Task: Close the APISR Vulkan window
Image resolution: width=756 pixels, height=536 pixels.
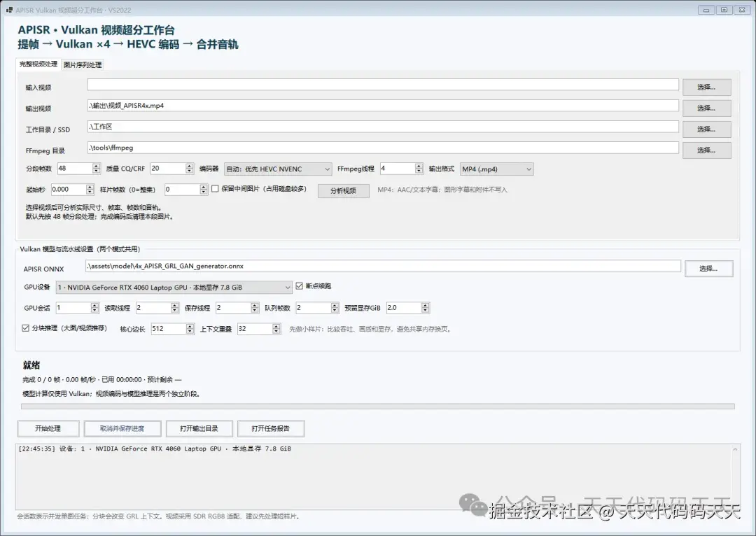Action: [742, 10]
